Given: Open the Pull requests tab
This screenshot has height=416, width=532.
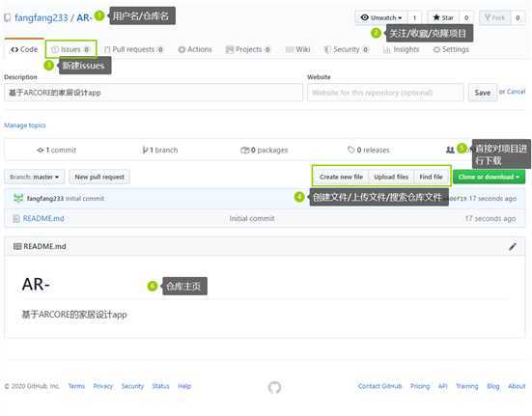Looking at the screenshot, I should [133, 49].
